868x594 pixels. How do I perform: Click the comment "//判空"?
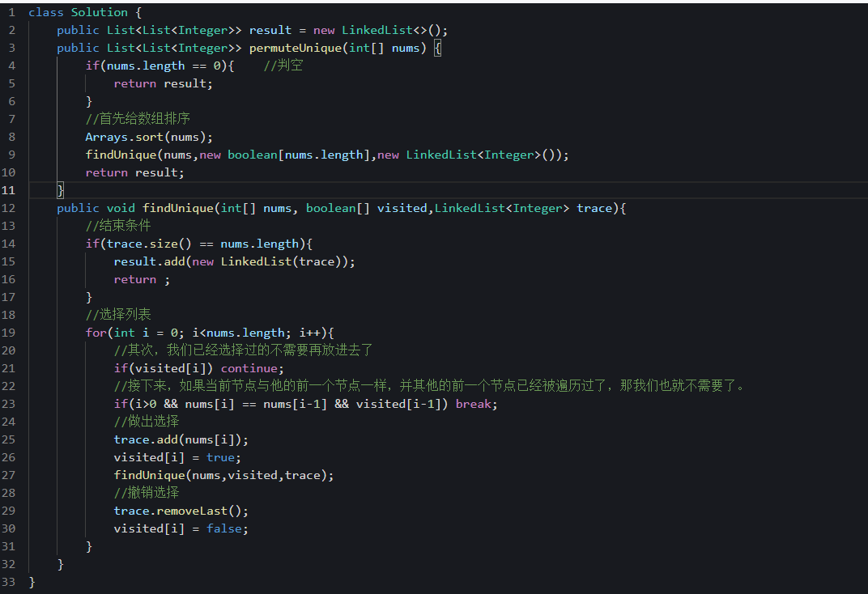coord(283,66)
